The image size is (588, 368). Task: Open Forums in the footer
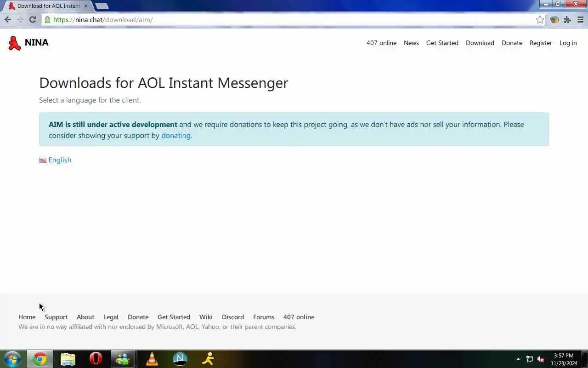[264, 317]
